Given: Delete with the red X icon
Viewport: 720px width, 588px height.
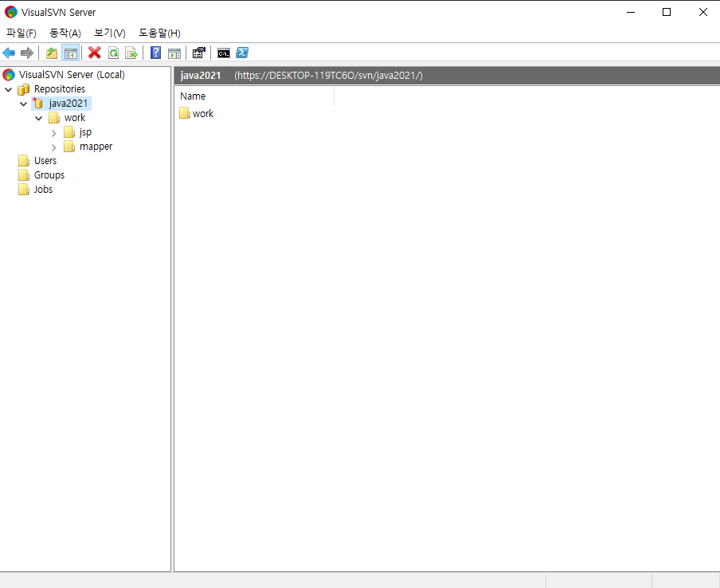Looking at the screenshot, I should 95,53.
